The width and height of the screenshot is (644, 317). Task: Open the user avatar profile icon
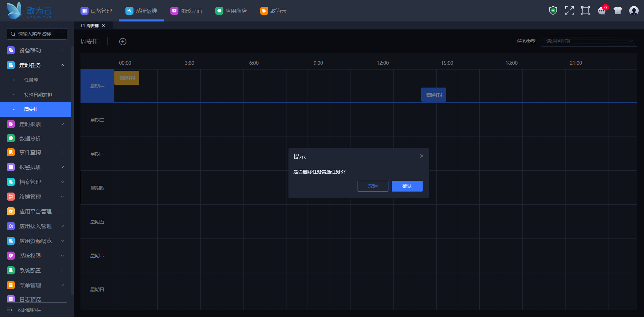pos(634,11)
